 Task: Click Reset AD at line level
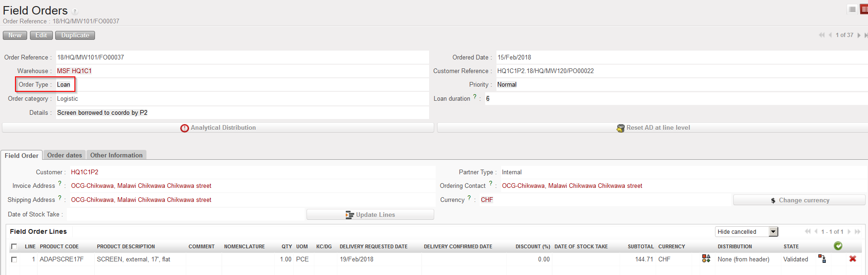tap(652, 127)
